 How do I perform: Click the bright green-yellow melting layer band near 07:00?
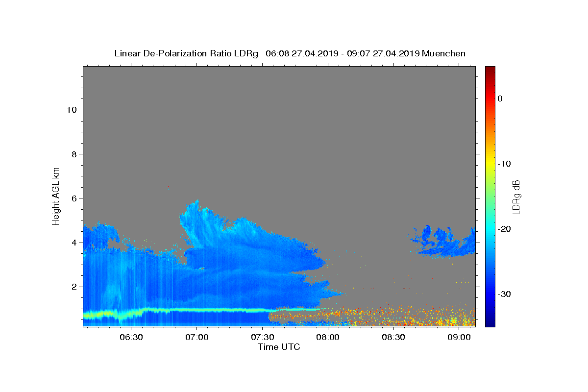click(x=196, y=310)
